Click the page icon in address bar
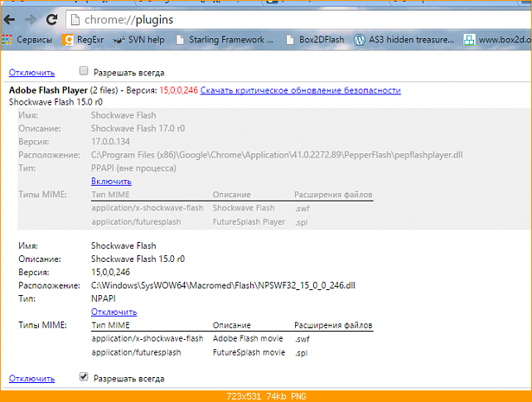This screenshot has width=532, height=402. point(75,20)
